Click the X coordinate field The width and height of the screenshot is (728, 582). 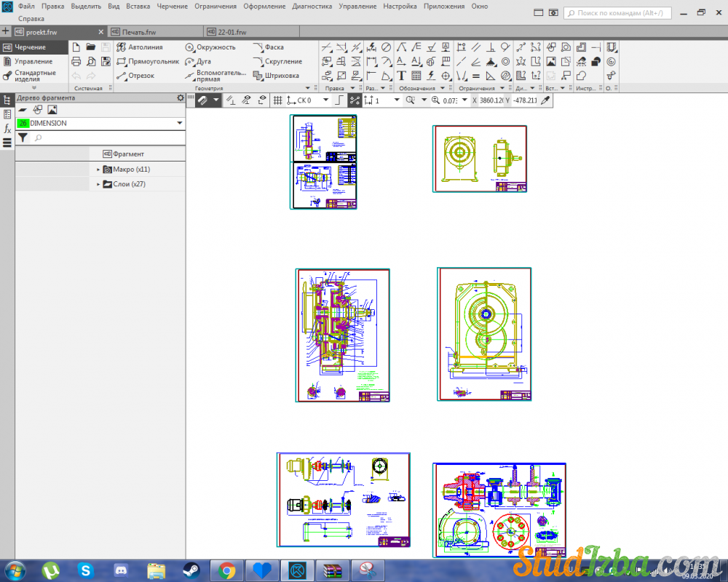pyautogui.click(x=491, y=100)
